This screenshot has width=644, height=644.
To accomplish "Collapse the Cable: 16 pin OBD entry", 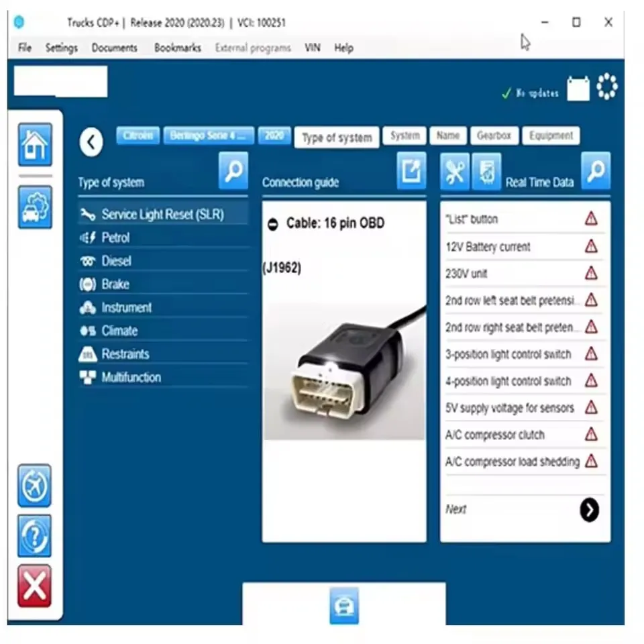I will pyautogui.click(x=273, y=224).
